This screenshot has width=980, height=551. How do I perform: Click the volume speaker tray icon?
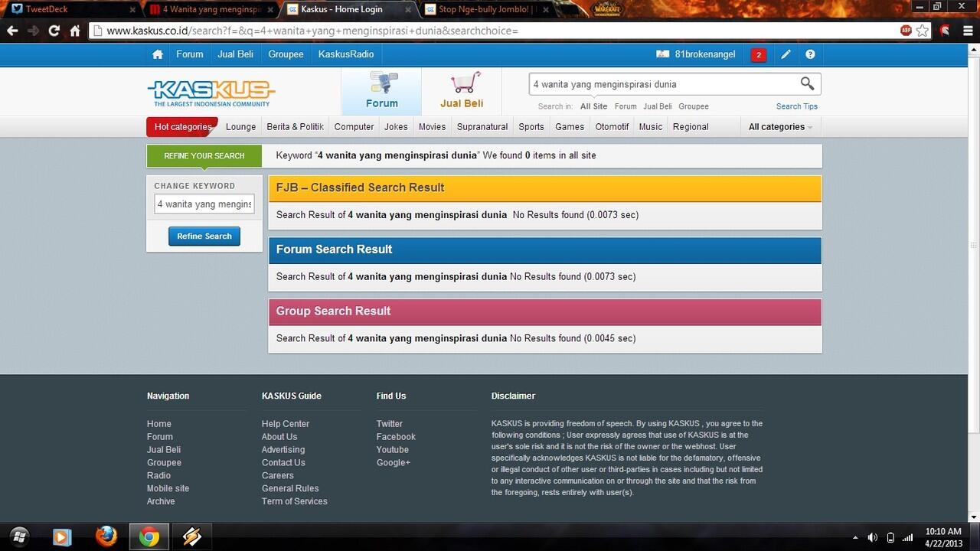coord(872,537)
